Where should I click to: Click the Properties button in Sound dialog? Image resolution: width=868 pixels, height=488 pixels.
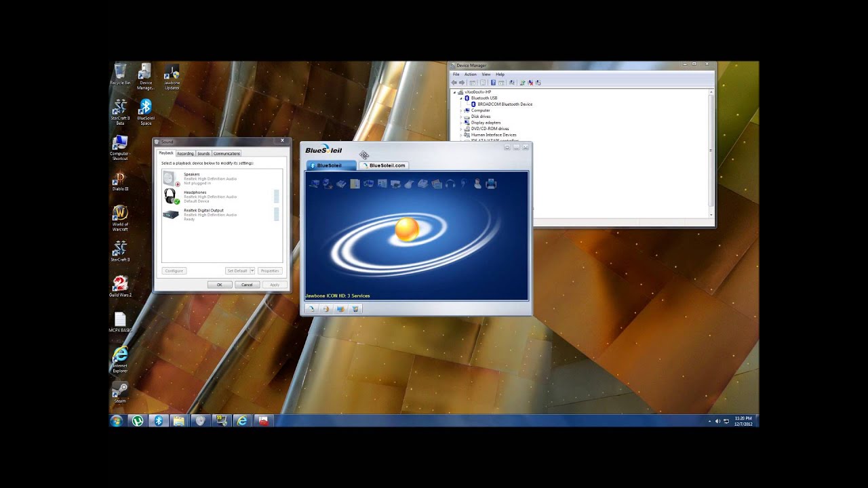coord(270,270)
